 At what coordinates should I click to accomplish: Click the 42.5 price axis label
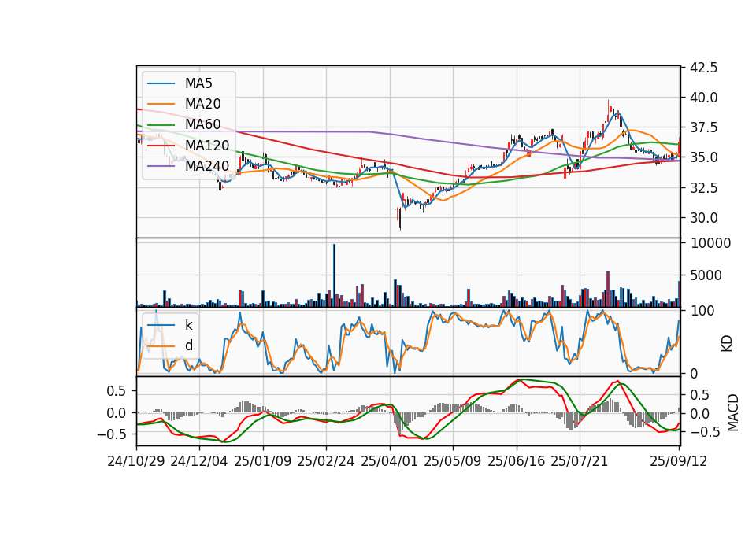pos(703,68)
